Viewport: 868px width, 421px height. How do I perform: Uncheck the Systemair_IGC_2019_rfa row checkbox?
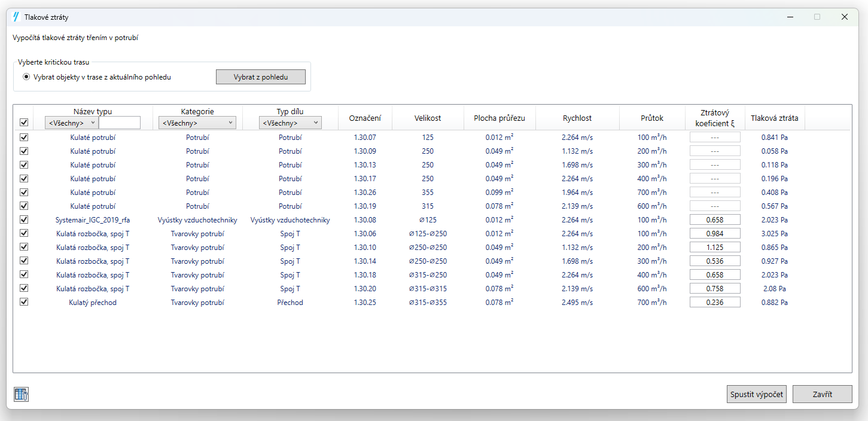pos(24,220)
